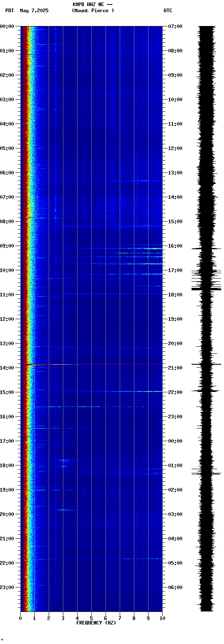This screenshot has width=224, height=644.
Task: Click the 18:00 PDT time label
Action: point(7,466)
